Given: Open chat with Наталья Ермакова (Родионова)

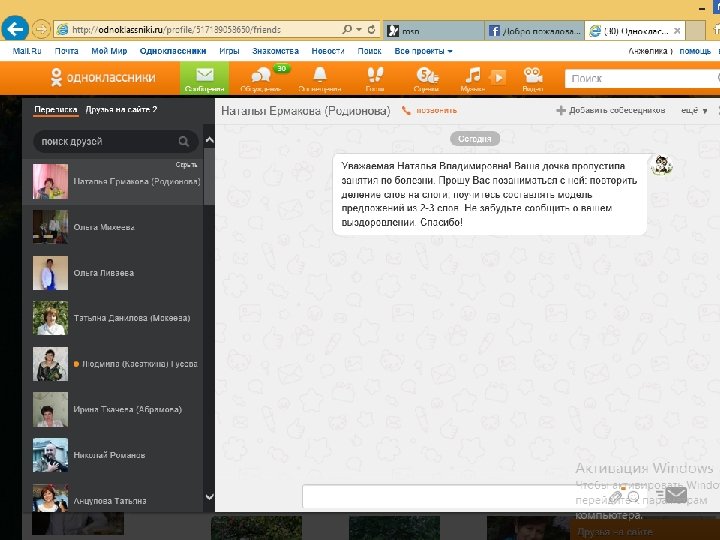Looking at the screenshot, I should [113, 181].
